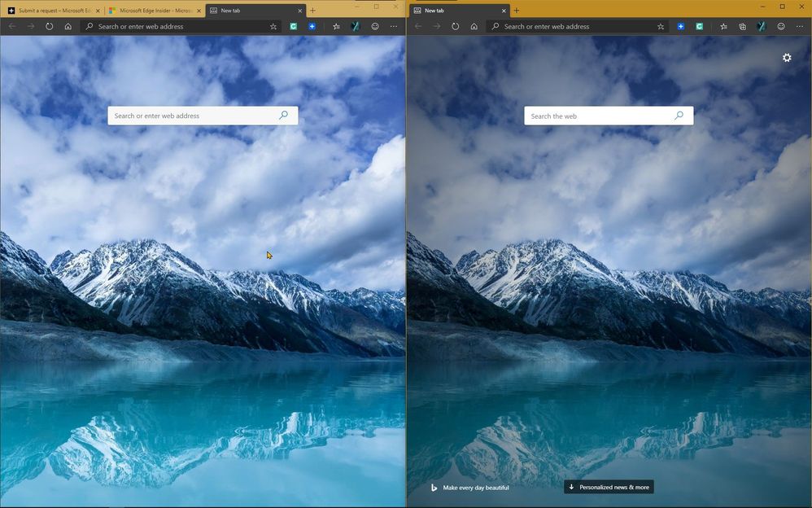The height and width of the screenshot is (508, 812).
Task: Click the back arrow in left Edge window
Action: click(x=12, y=26)
